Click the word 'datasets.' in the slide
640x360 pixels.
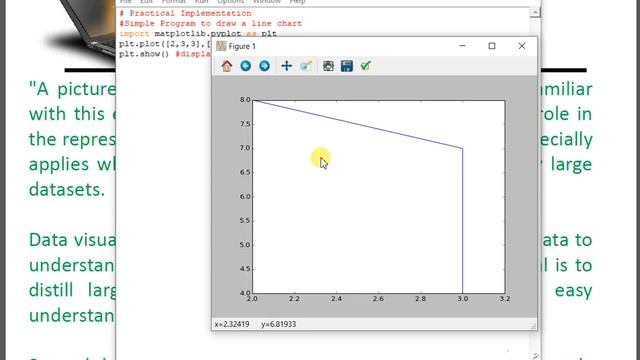[x=67, y=190]
